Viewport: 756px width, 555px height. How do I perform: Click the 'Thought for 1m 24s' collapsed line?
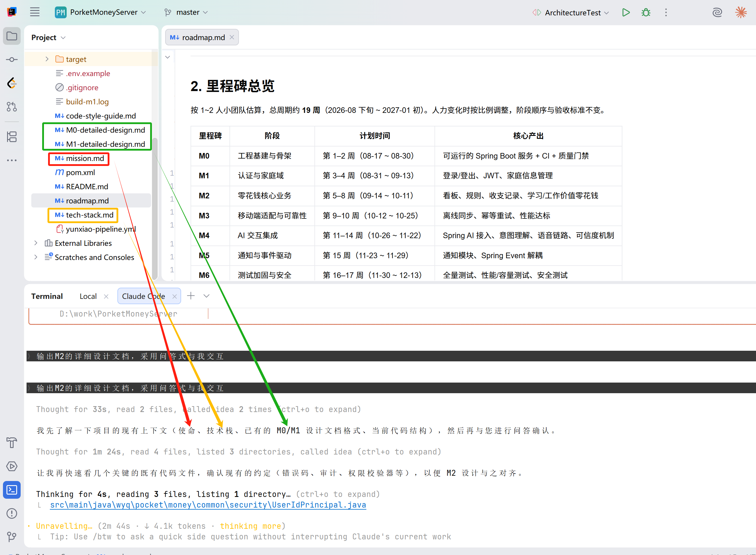pos(238,452)
